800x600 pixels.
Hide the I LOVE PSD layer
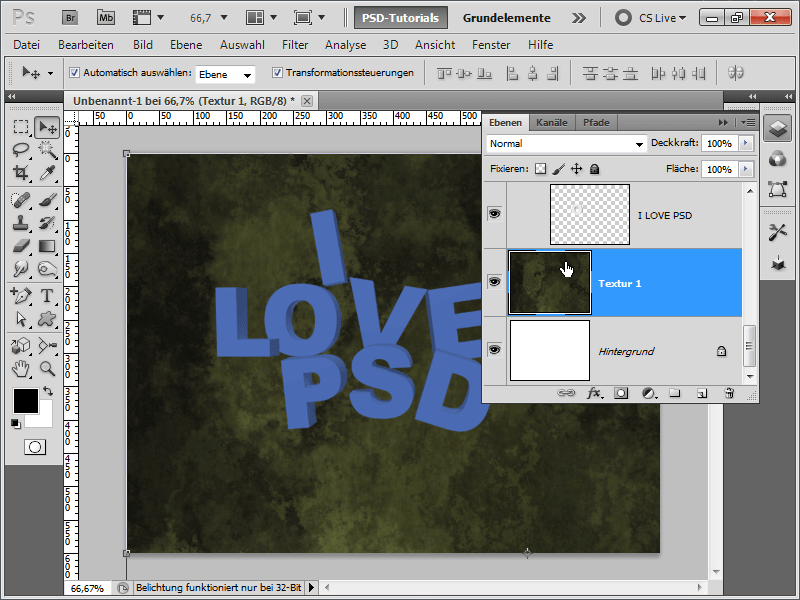(x=494, y=213)
